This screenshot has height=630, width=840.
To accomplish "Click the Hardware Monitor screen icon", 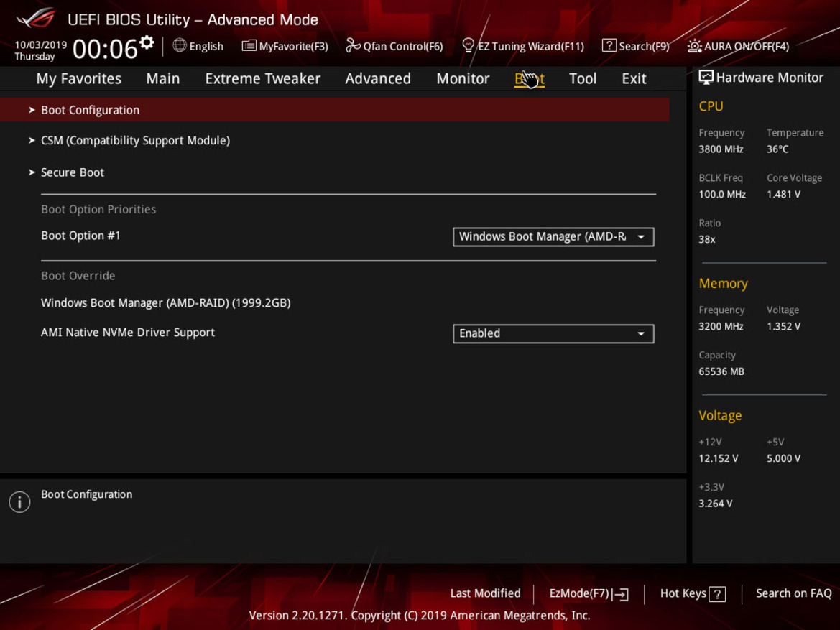I will click(x=706, y=78).
